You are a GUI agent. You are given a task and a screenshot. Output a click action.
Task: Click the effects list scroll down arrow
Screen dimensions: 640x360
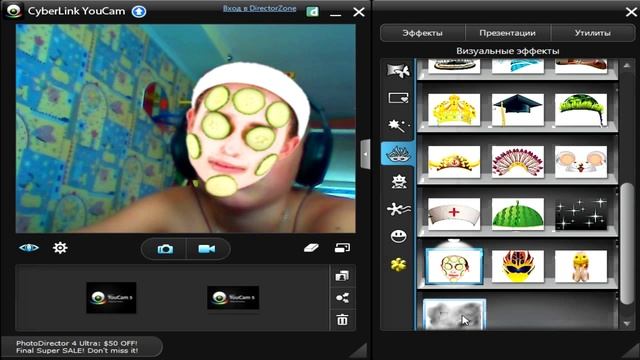[x=627, y=324]
